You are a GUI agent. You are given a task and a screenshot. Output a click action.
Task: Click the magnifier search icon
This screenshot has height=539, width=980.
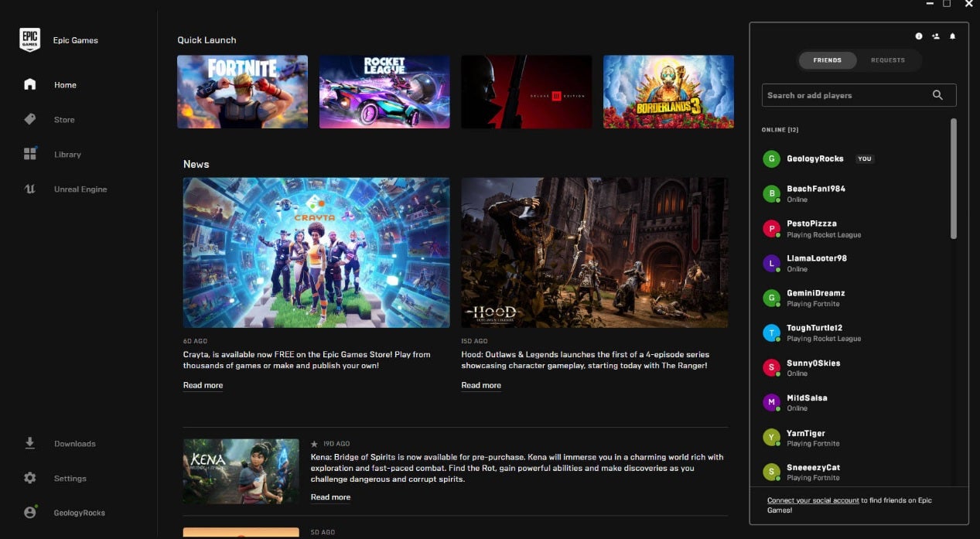[x=937, y=95]
